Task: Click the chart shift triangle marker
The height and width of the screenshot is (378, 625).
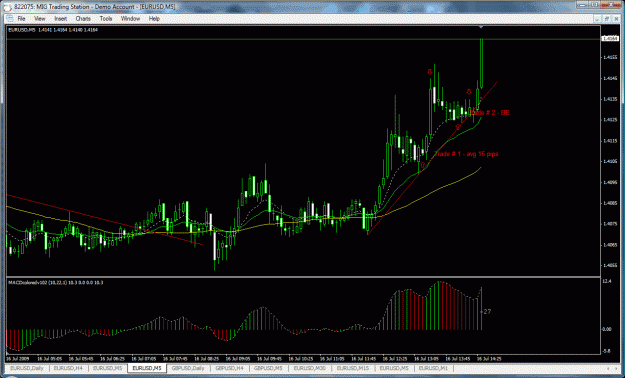Action: click(x=481, y=27)
